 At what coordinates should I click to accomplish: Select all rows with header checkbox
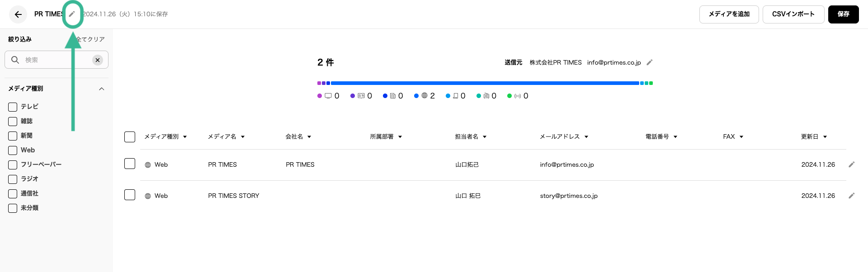130,137
